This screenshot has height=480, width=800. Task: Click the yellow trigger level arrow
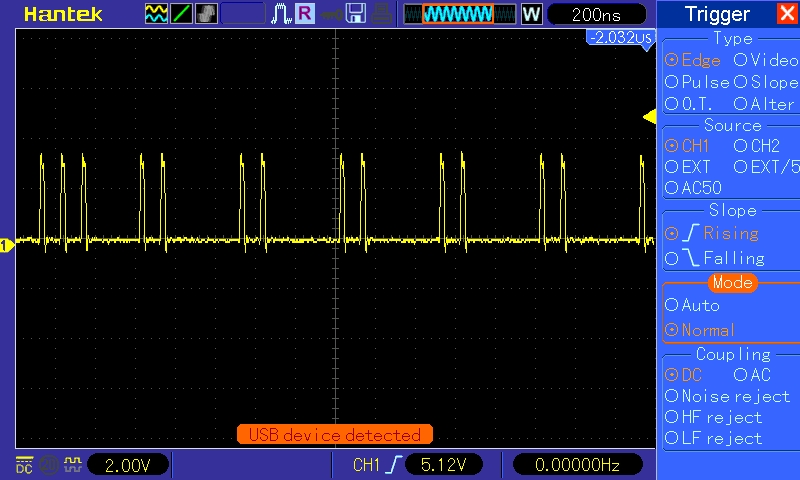point(649,117)
